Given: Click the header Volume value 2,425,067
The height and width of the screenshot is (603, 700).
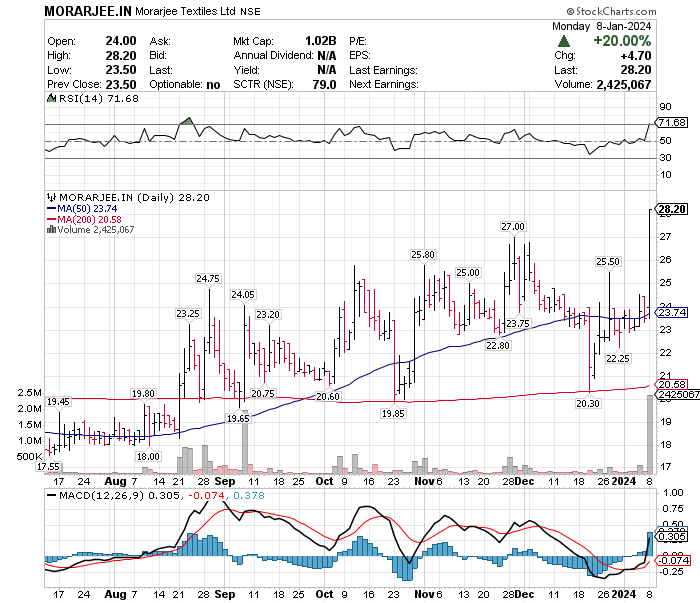Looking at the screenshot, I should [624, 84].
